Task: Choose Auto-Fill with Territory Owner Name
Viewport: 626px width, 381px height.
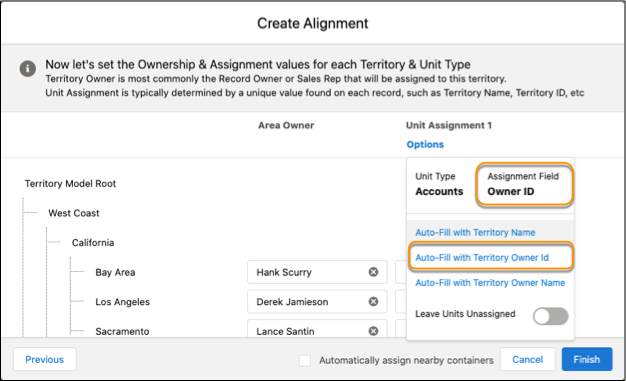Action: click(x=490, y=283)
